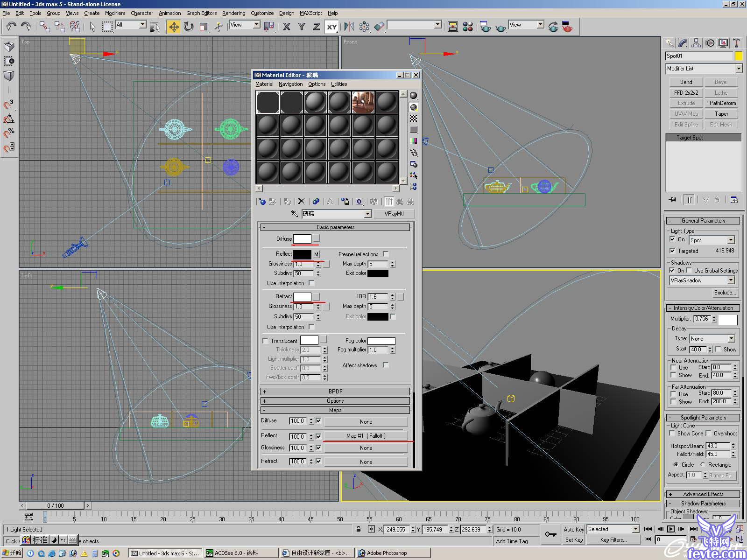Click the Diffuse color swatch
This screenshot has width=747, height=560.
click(302, 238)
